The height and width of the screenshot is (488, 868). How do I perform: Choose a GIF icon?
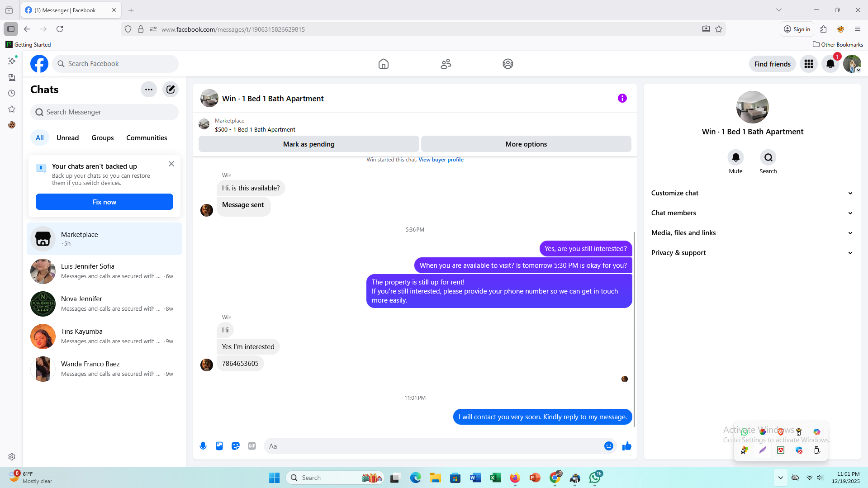pyautogui.click(x=252, y=446)
